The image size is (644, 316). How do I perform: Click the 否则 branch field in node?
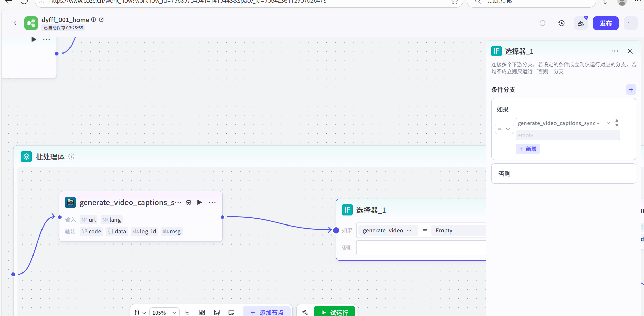click(421, 248)
